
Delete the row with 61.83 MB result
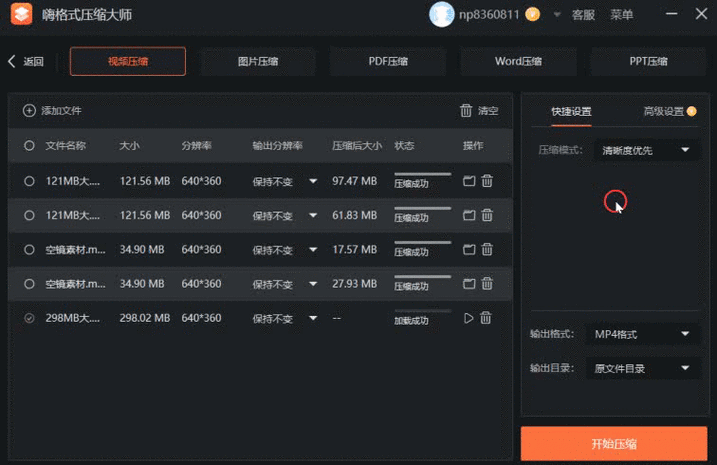click(487, 215)
